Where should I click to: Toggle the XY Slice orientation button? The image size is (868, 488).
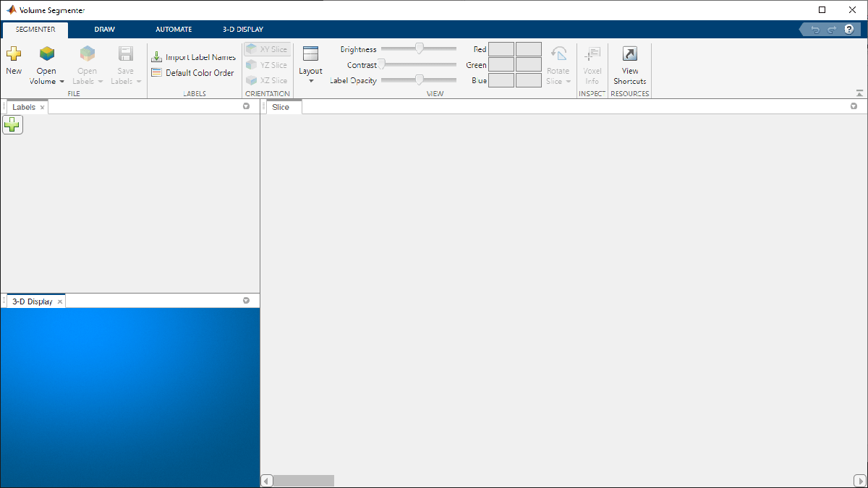click(267, 49)
